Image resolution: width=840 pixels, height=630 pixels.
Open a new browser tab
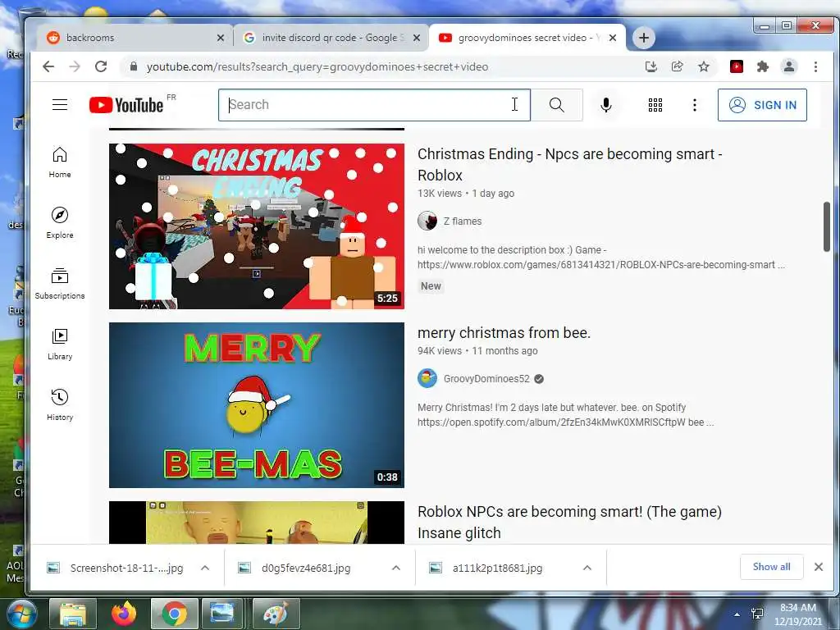[x=644, y=38]
